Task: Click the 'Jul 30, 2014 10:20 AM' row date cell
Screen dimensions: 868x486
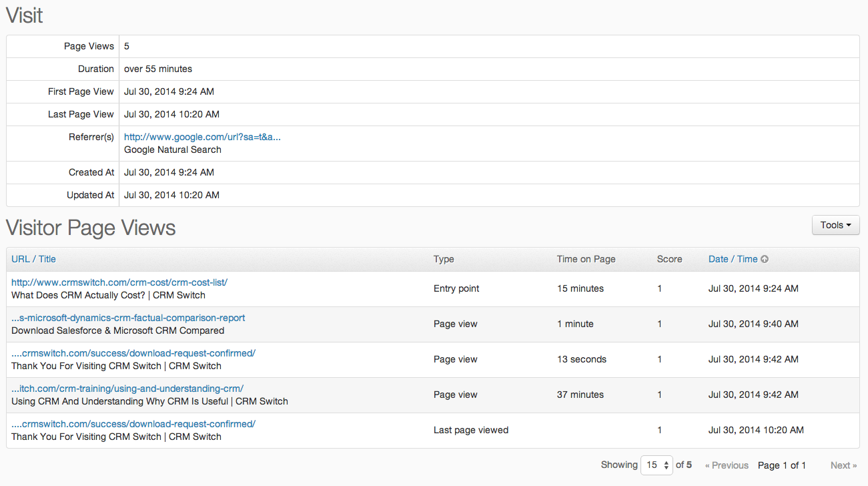Action: coord(756,430)
